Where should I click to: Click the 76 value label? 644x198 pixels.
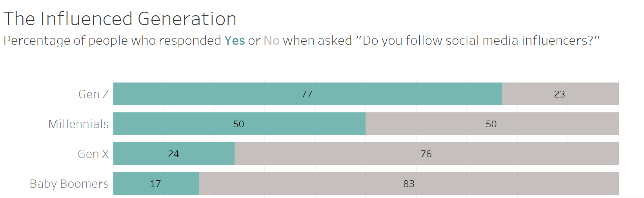426,154
